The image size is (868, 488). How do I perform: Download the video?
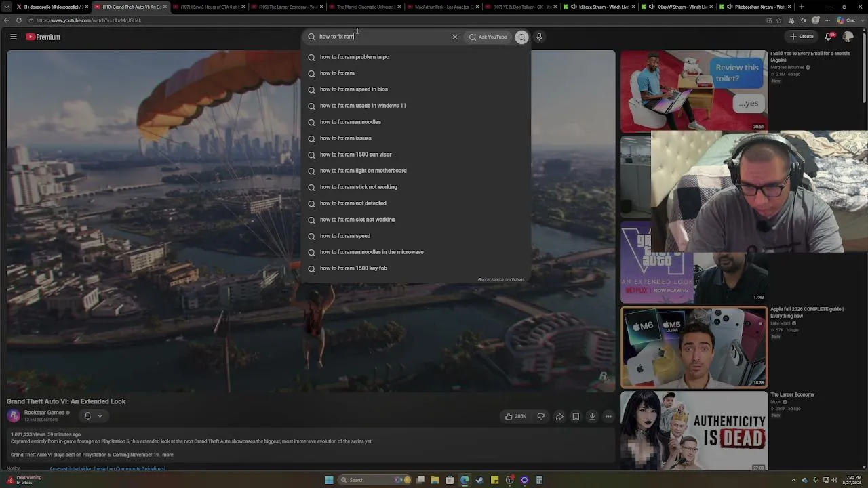pyautogui.click(x=592, y=416)
